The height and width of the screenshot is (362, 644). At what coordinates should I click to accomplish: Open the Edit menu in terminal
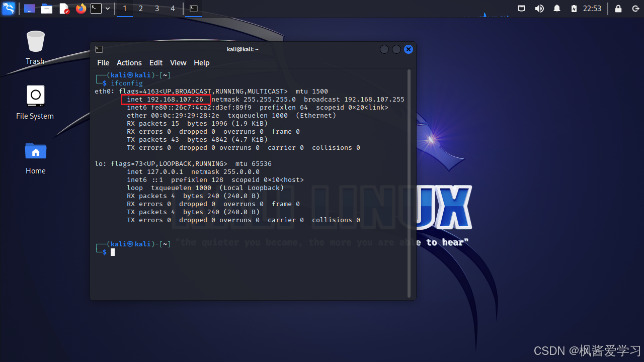pos(156,63)
